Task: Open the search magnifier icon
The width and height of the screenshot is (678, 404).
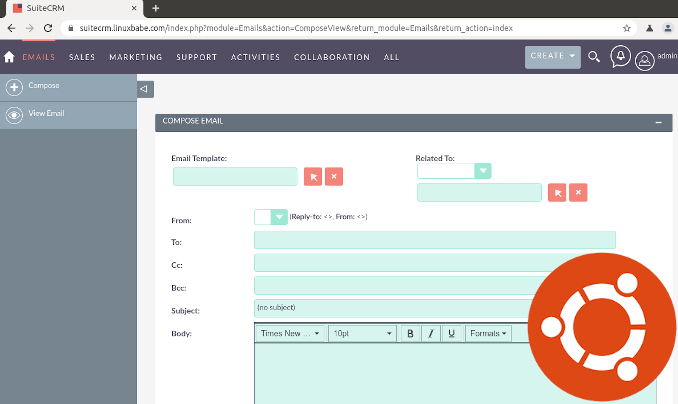Action: tap(594, 57)
